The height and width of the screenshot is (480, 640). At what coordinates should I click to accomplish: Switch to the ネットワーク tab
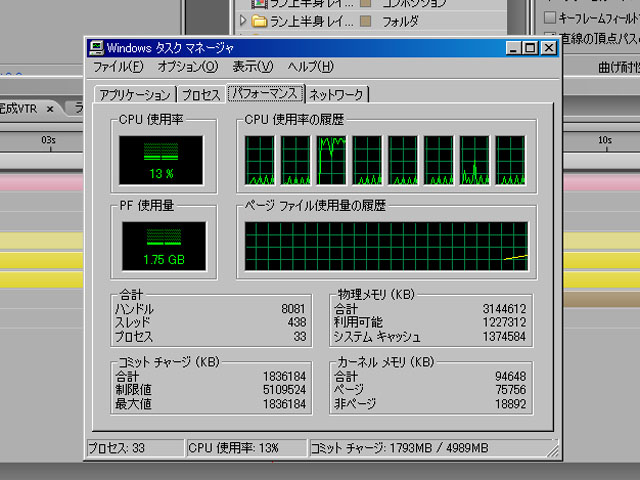(337, 95)
